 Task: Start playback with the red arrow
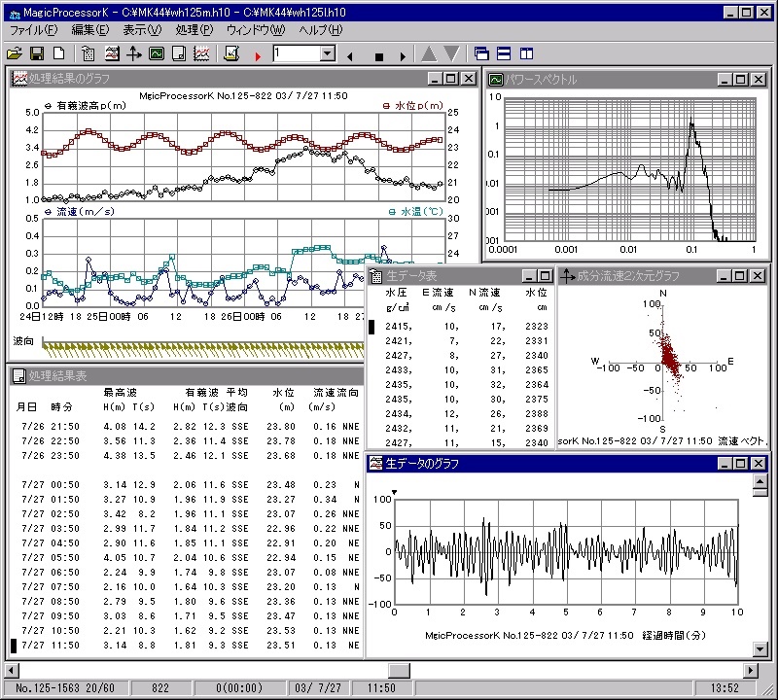tap(258, 56)
